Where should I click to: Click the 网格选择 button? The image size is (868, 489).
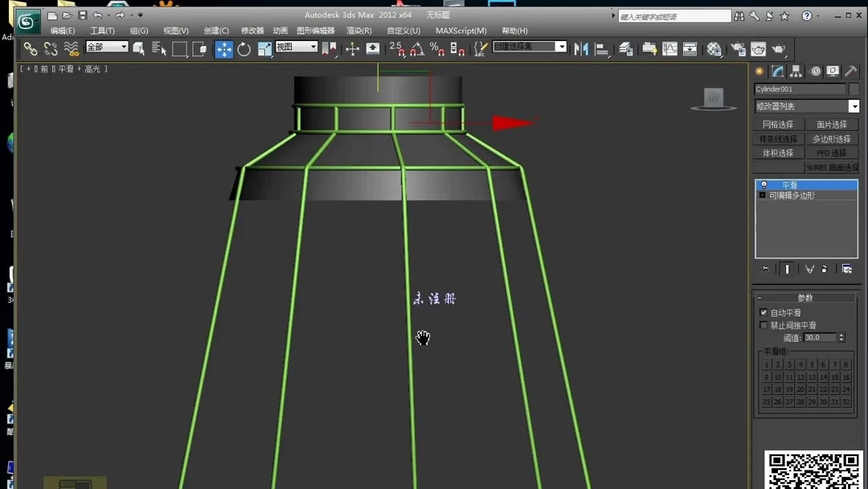click(x=778, y=124)
